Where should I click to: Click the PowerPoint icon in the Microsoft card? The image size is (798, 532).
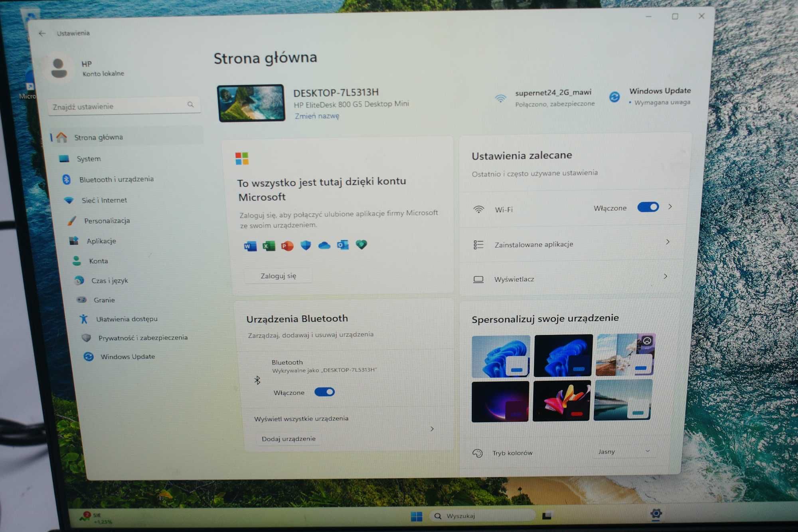coord(287,246)
